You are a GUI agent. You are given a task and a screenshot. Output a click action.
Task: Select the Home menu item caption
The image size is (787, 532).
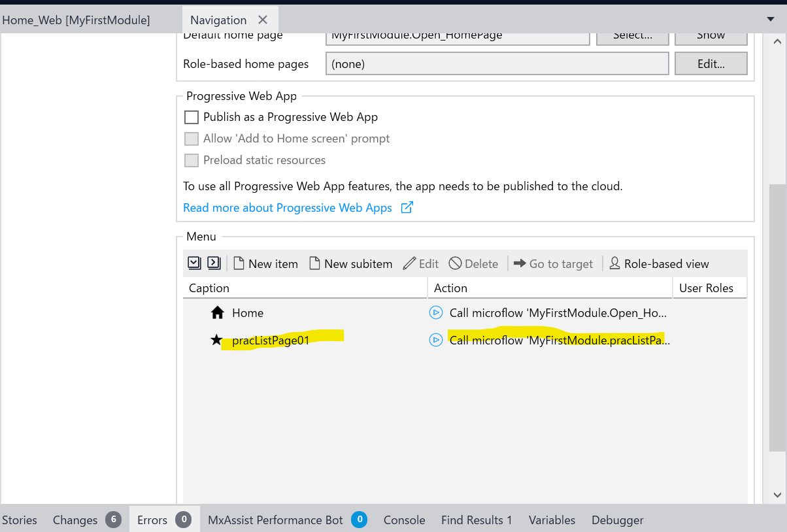click(248, 313)
